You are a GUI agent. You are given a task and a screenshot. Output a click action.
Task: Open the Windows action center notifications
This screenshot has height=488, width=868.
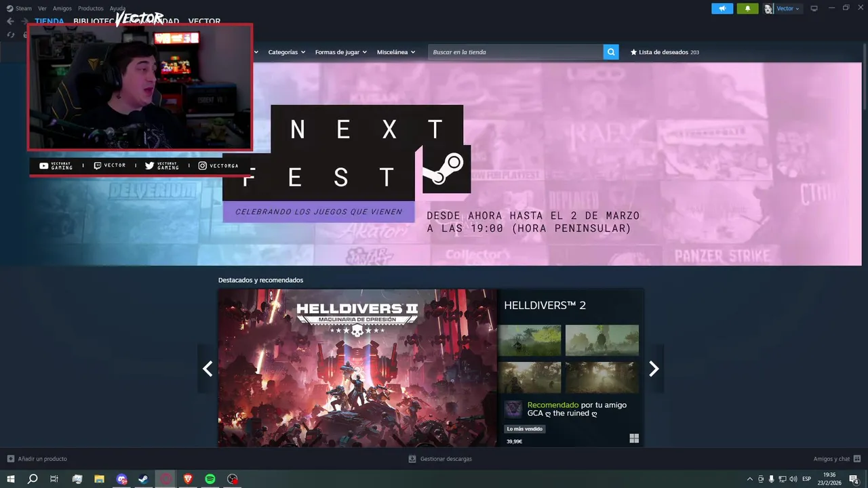[854, 479]
